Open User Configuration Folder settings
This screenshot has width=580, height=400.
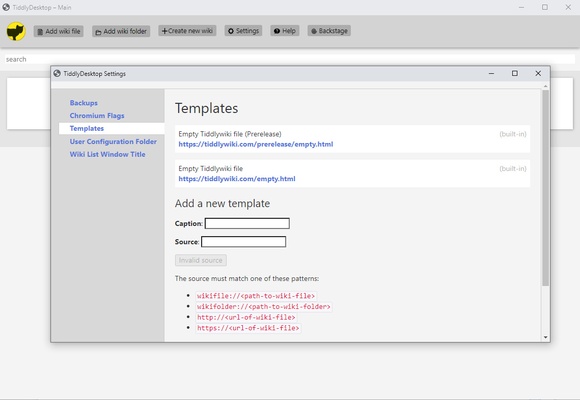pyautogui.click(x=113, y=141)
